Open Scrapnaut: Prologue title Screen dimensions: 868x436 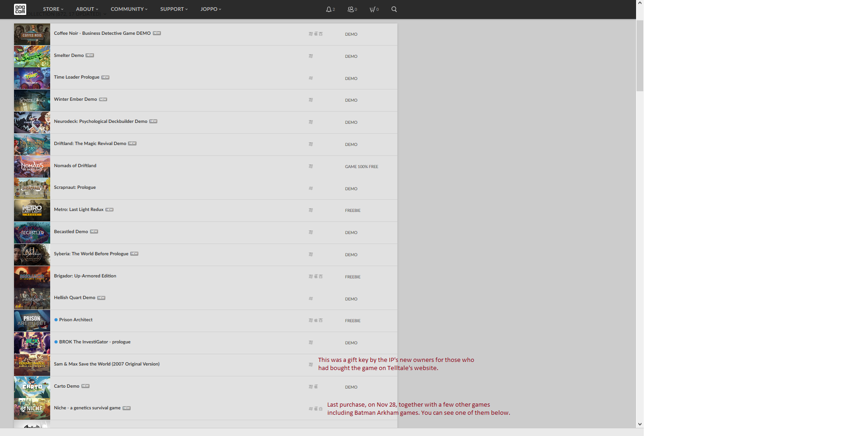(x=75, y=188)
